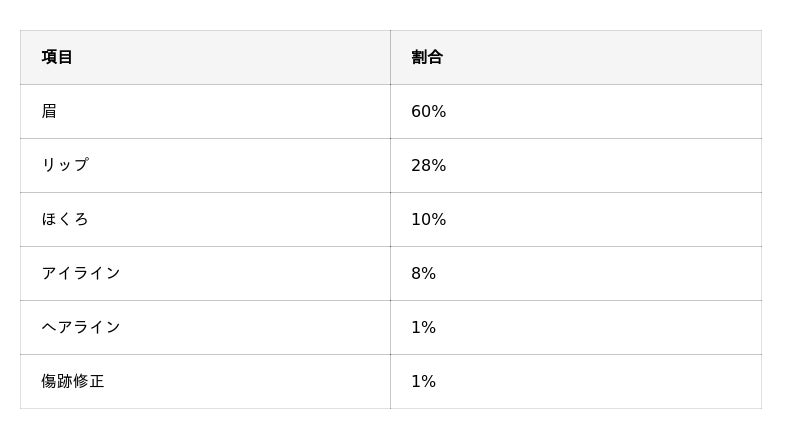Select the リップ table cell

tap(65, 165)
